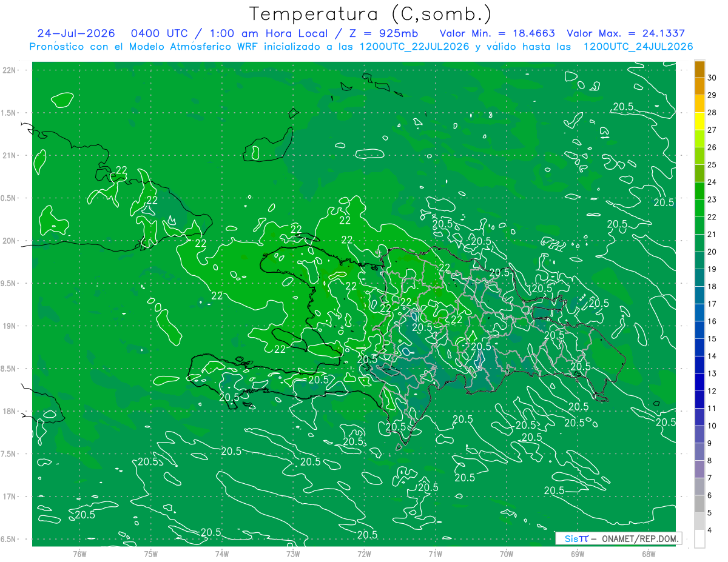This screenshot has height=562, width=728.
Task: Click the '17N' latitude axis label
Action: pos(10,497)
